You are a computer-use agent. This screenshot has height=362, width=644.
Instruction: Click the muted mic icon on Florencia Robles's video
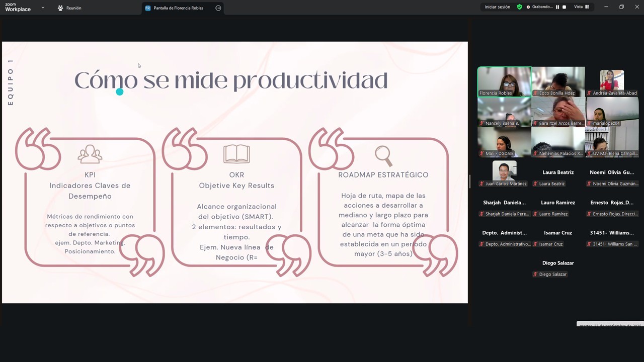coord(482,93)
